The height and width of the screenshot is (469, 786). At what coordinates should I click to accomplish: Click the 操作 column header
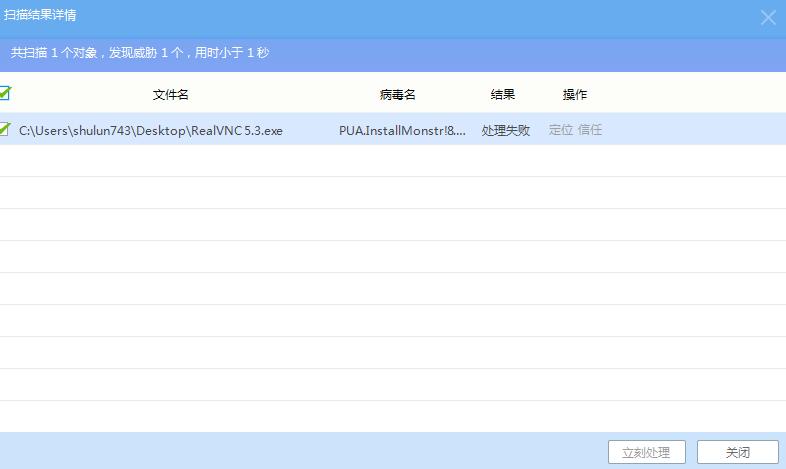[575, 94]
